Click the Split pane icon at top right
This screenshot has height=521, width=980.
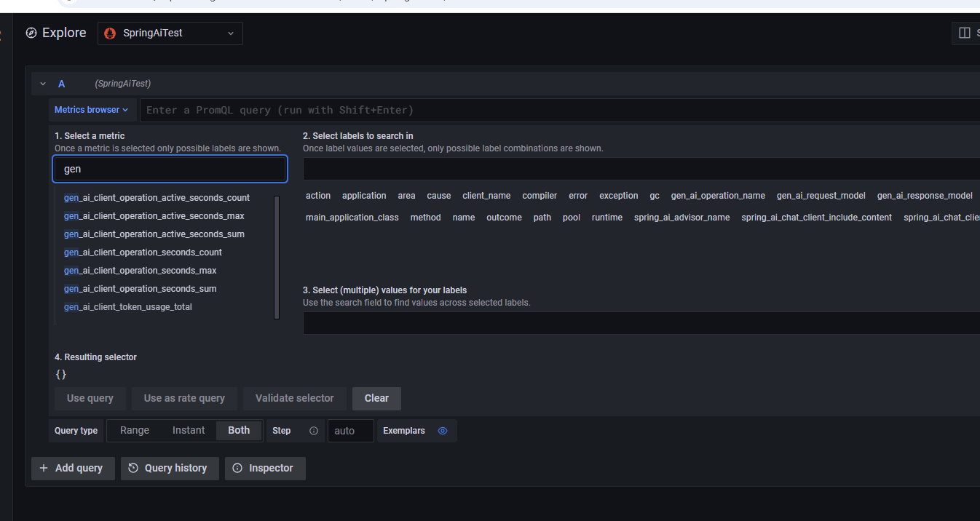point(965,33)
